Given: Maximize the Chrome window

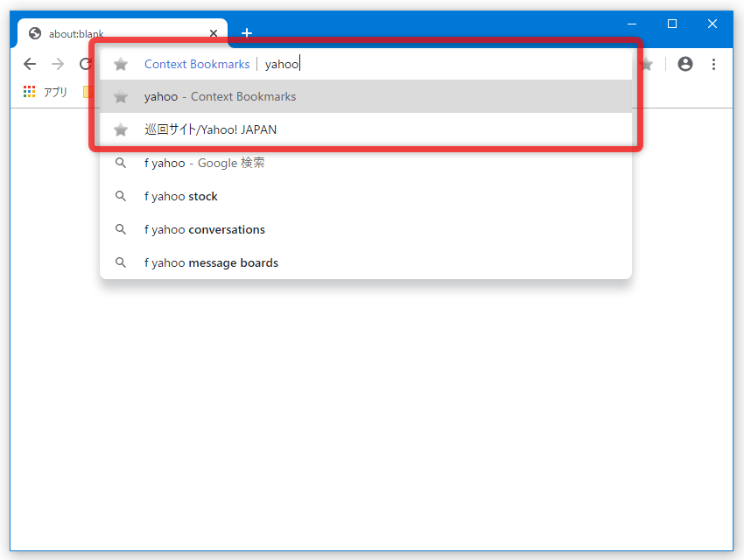Looking at the screenshot, I should coord(672,24).
